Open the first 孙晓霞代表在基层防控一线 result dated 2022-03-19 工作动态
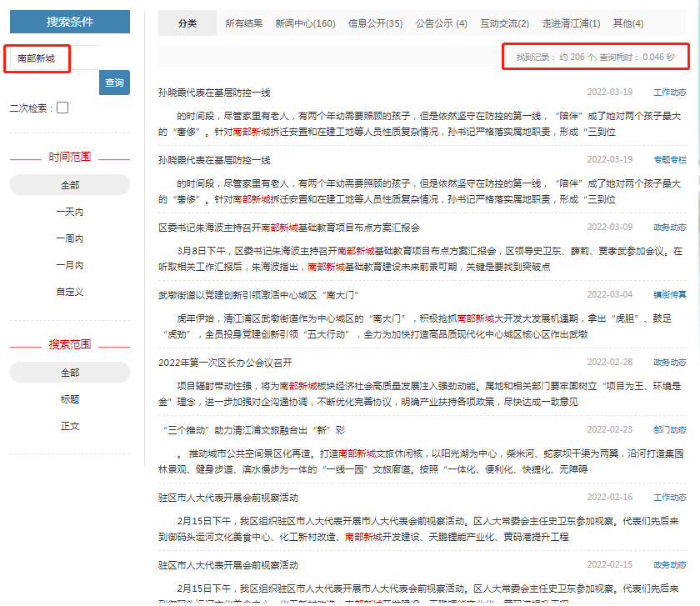This screenshot has height=606, width=700. tap(214, 93)
